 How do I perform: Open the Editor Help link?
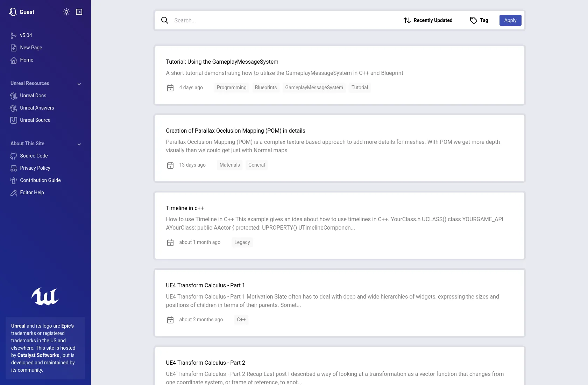[32, 192]
